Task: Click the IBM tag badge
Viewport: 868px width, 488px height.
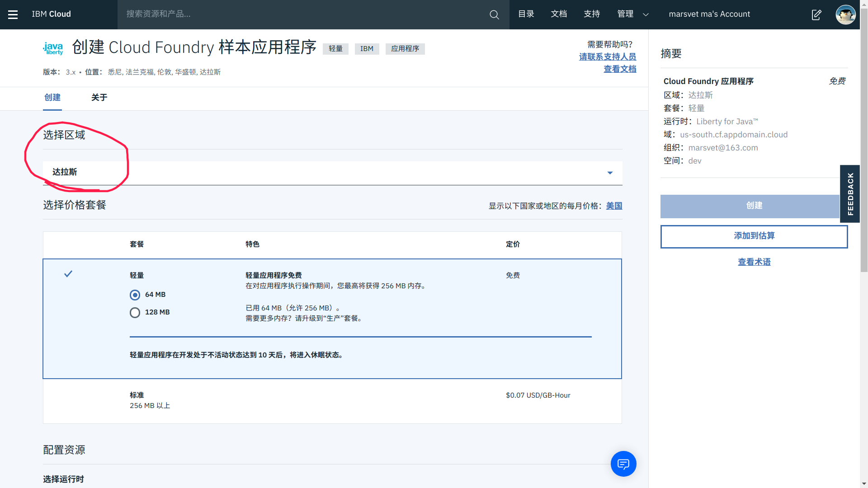Action: 367,49
